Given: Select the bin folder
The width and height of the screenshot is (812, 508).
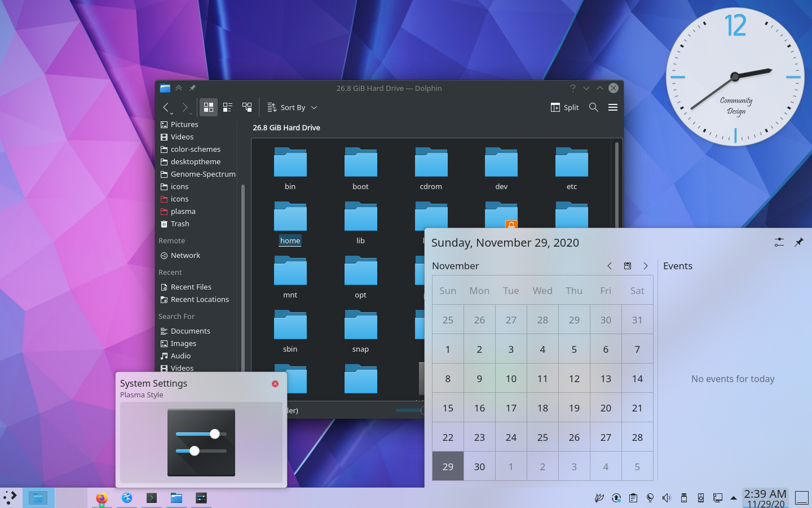Looking at the screenshot, I should pyautogui.click(x=290, y=168).
